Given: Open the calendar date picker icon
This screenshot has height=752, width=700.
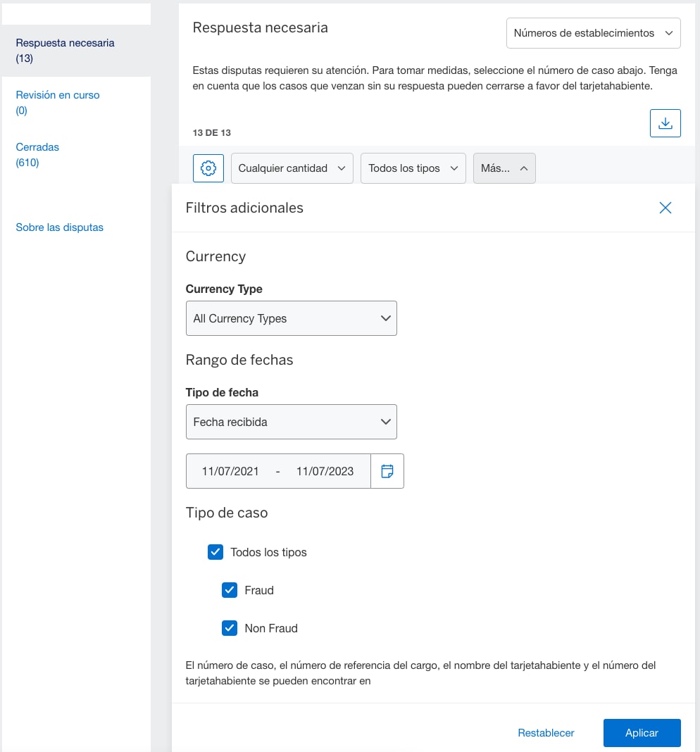Looking at the screenshot, I should [x=387, y=470].
